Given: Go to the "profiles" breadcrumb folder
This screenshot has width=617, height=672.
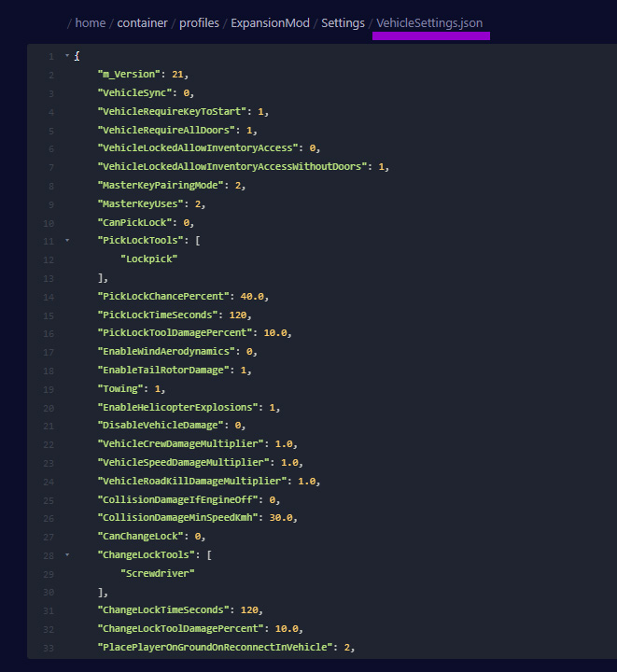Looking at the screenshot, I should 201,22.
